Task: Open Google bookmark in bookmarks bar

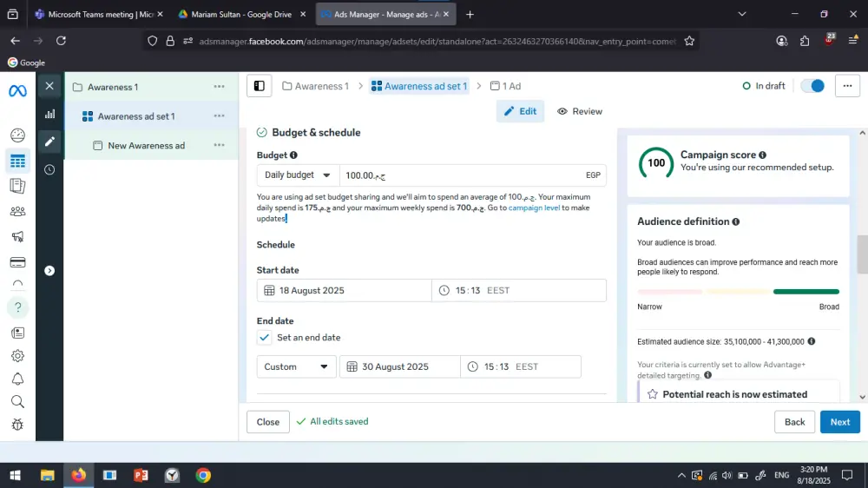Action: (26, 63)
